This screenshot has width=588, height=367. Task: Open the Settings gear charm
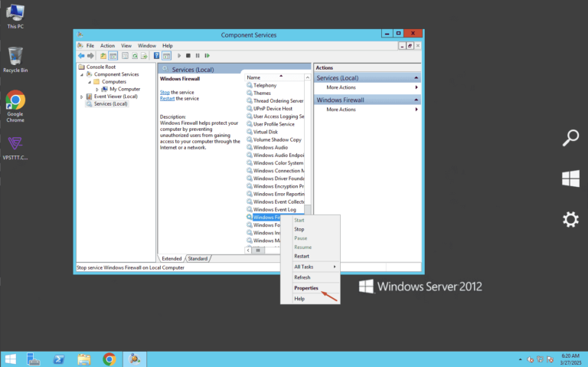570,219
